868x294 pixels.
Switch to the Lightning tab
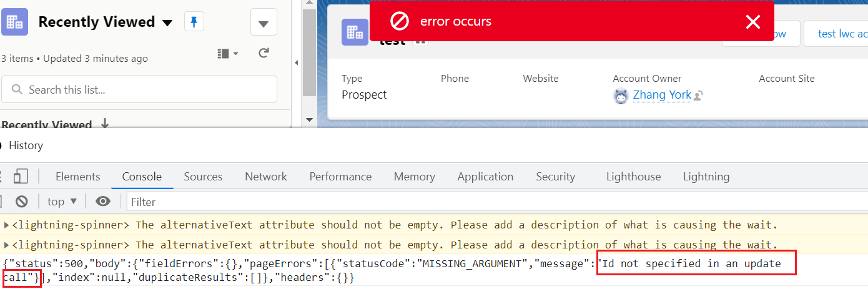coord(706,177)
